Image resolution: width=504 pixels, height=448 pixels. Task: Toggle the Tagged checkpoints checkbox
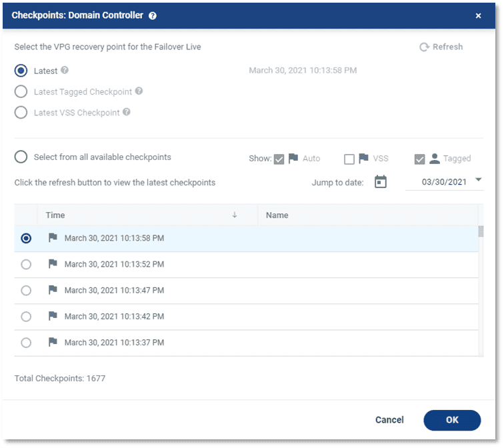pos(419,159)
